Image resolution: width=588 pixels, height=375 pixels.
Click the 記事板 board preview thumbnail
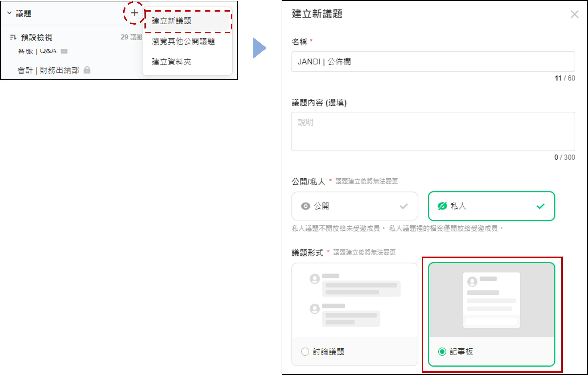[491, 300]
